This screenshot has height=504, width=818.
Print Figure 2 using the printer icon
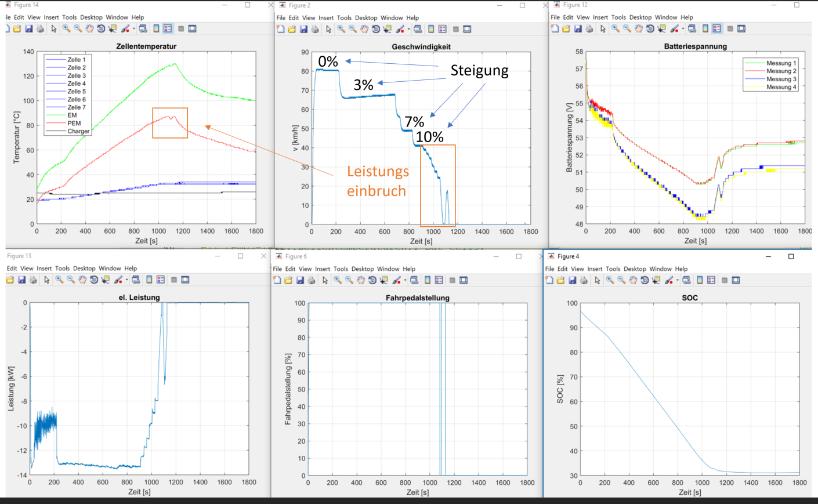[x=314, y=29]
